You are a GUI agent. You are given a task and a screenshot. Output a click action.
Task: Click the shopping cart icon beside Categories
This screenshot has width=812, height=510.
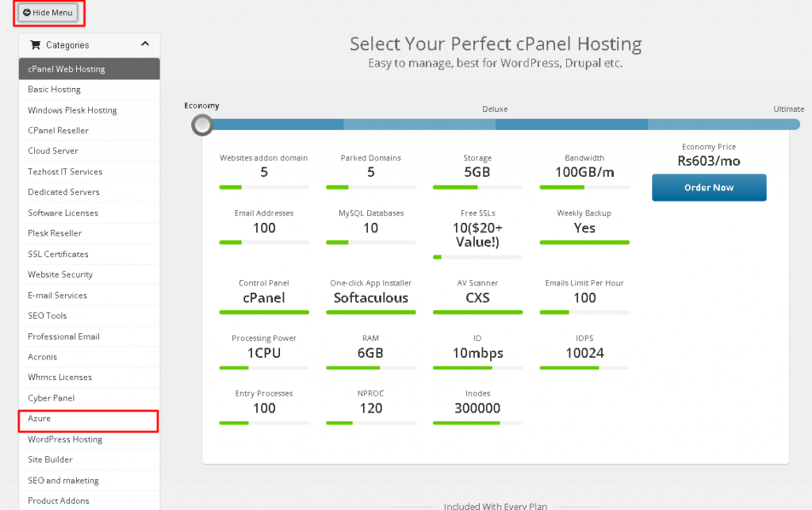tap(35, 45)
